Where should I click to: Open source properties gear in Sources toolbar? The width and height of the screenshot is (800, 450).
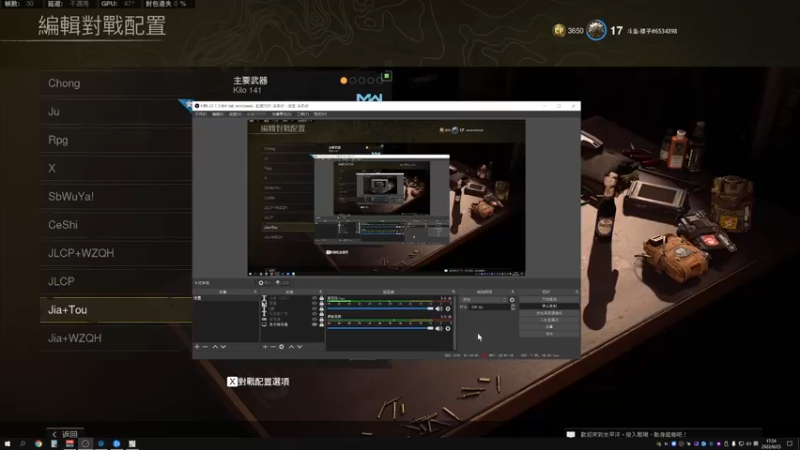pos(281,347)
